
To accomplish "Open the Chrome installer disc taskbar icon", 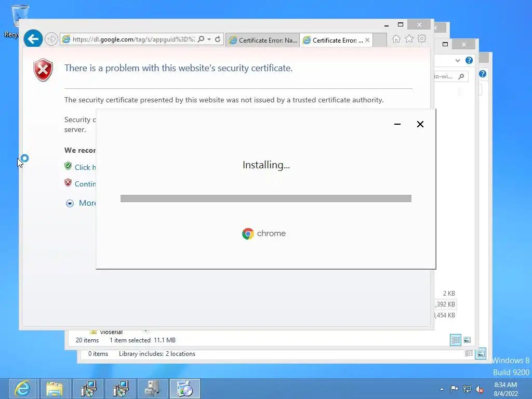I will (184, 389).
